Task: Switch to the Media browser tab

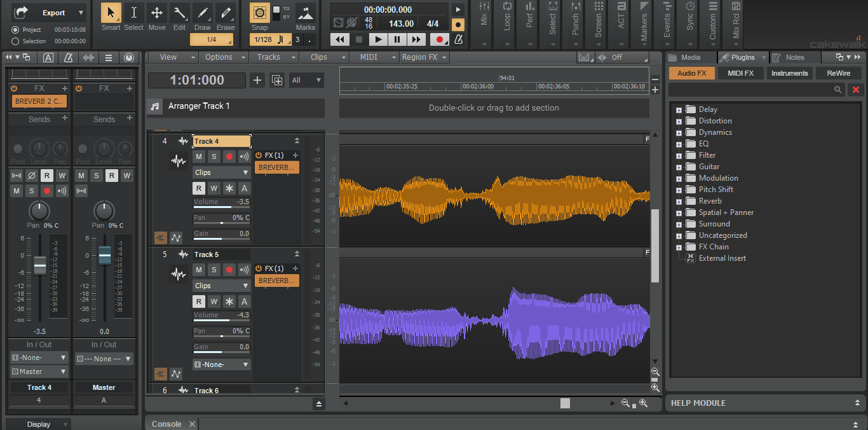Action: pyautogui.click(x=691, y=57)
